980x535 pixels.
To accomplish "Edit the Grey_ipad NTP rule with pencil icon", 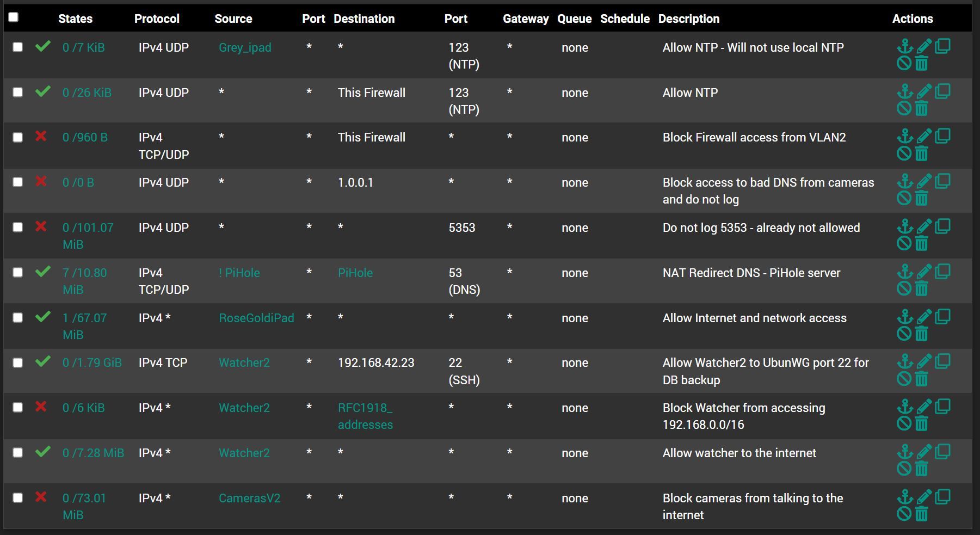I will pyautogui.click(x=924, y=46).
